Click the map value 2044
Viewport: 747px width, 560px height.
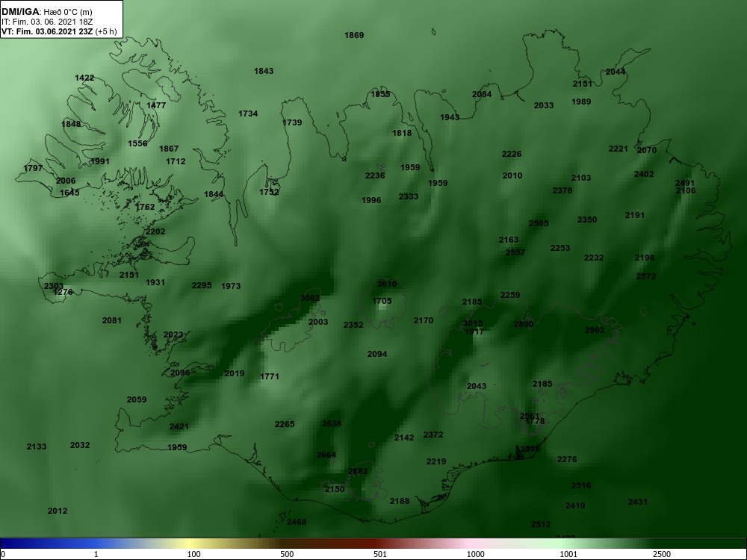pos(616,72)
